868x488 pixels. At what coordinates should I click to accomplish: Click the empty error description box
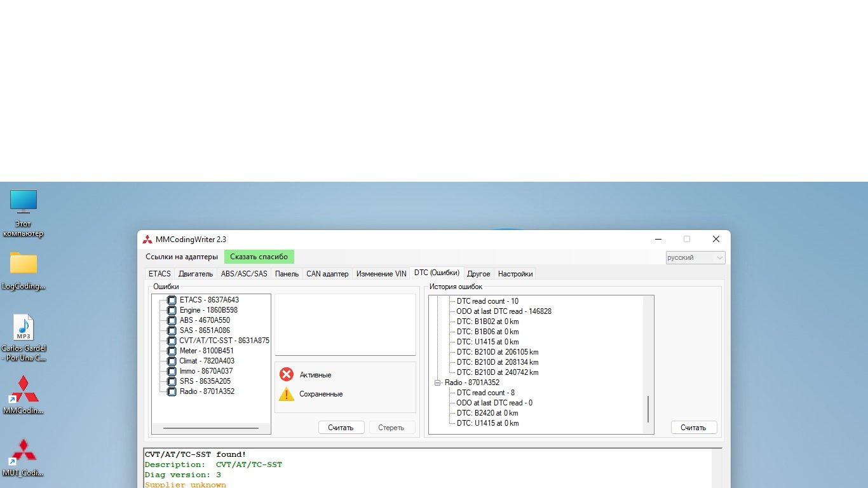coord(345,324)
